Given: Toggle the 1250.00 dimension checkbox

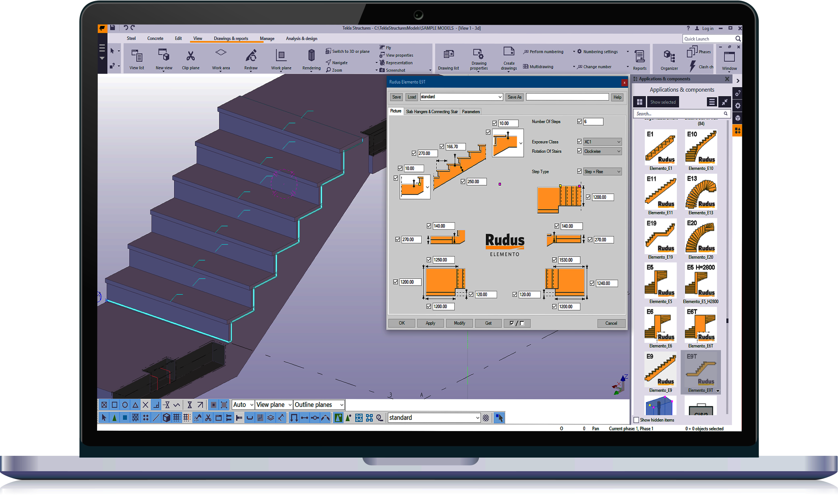Looking at the screenshot, I should (428, 260).
